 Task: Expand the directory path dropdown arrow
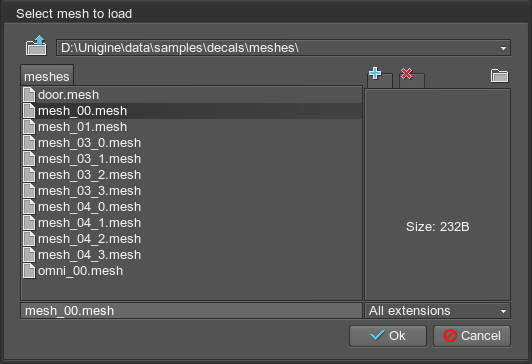[x=504, y=48]
